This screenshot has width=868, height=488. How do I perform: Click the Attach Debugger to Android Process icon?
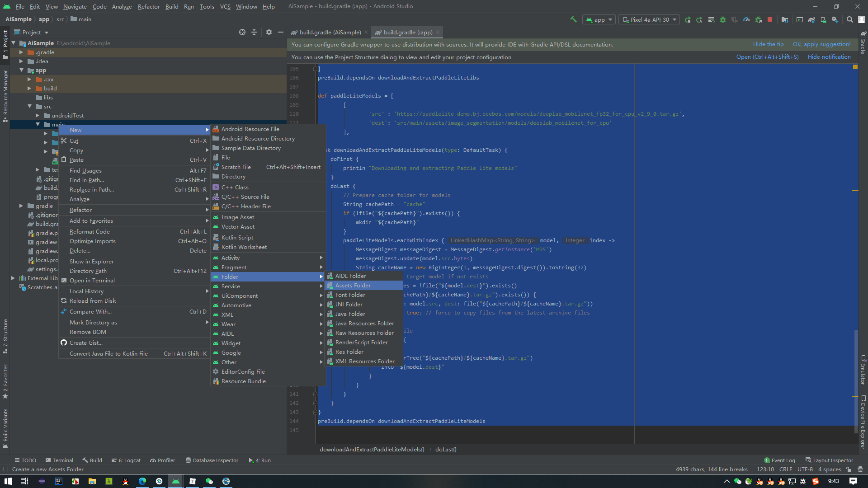coord(758,19)
